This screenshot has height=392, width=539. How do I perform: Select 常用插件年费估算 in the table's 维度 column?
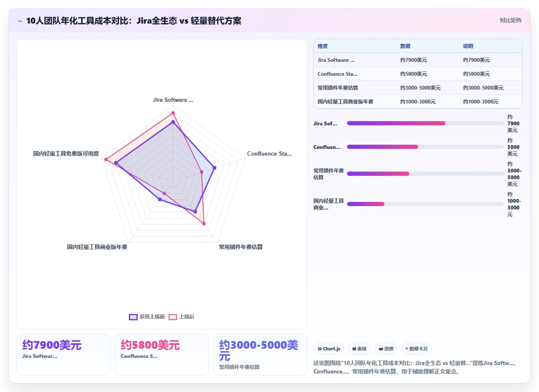[338, 88]
